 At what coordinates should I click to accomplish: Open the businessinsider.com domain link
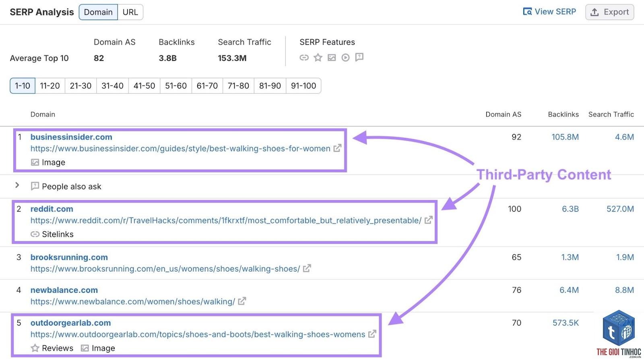point(71,137)
